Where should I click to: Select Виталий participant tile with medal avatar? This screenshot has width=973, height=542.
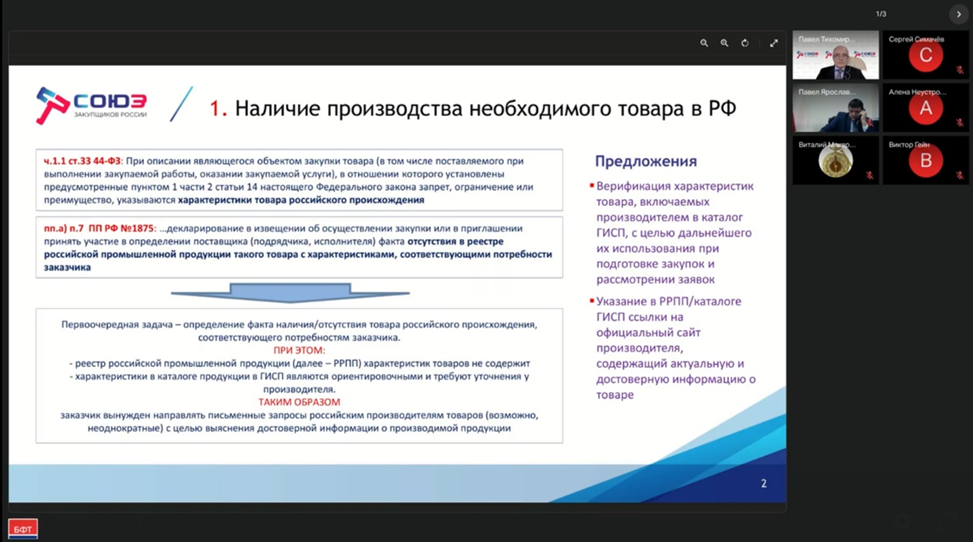click(835, 161)
